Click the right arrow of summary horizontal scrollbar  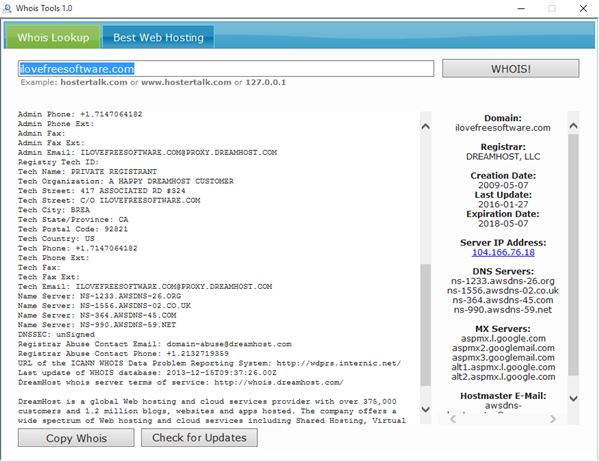click(552, 419)
